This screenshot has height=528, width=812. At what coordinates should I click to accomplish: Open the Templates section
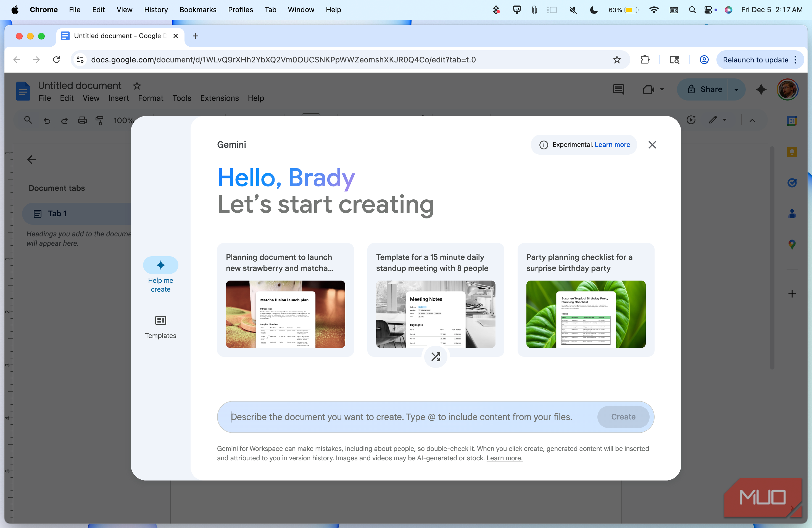tap(160, 327)
